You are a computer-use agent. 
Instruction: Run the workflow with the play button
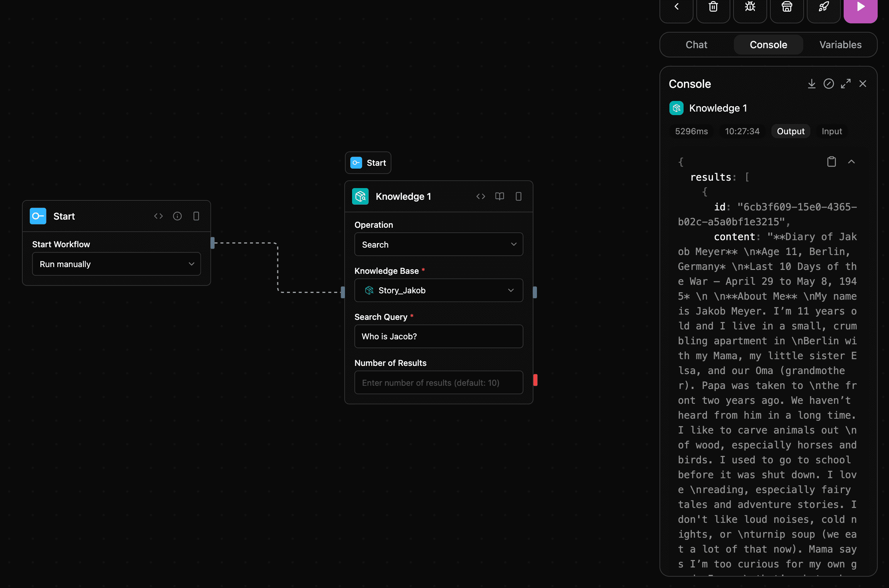[860, 6]
